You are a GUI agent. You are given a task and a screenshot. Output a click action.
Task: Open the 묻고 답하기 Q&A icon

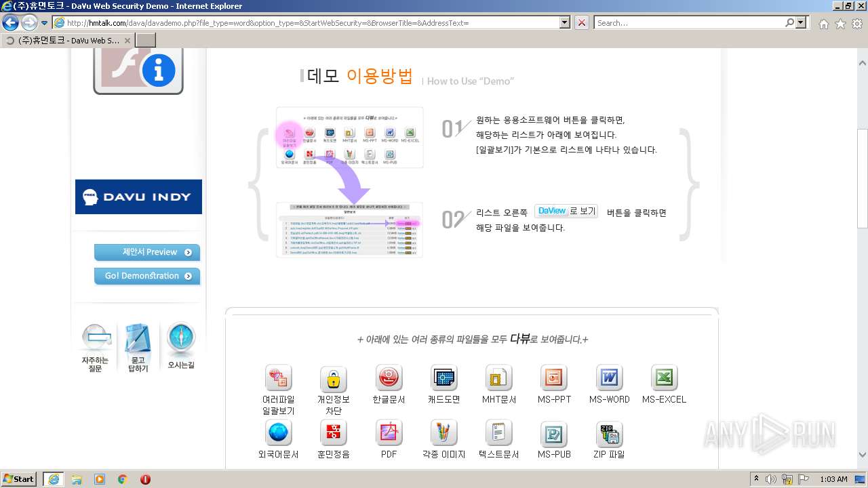(x=138, y=348)
